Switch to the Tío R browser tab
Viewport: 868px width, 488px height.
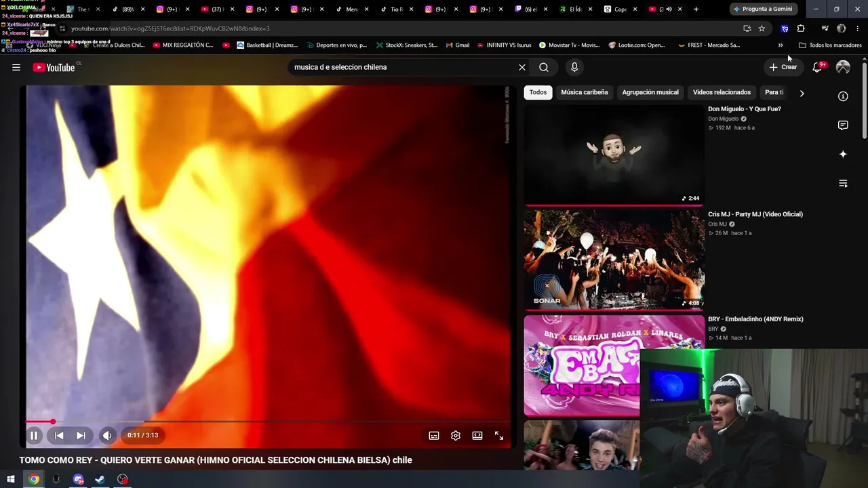click(396, 9)
